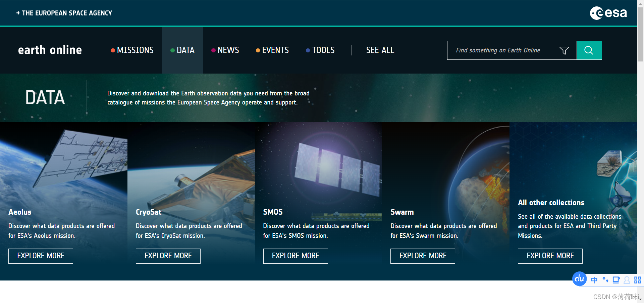This screenshot has width=644, height=303.
Task: Open the News menu
Action: pos(225,50)
